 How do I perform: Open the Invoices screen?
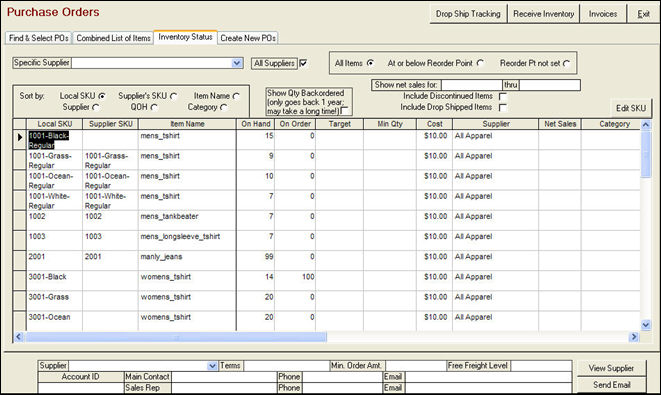pyautogui.click(x=603, y=14)
